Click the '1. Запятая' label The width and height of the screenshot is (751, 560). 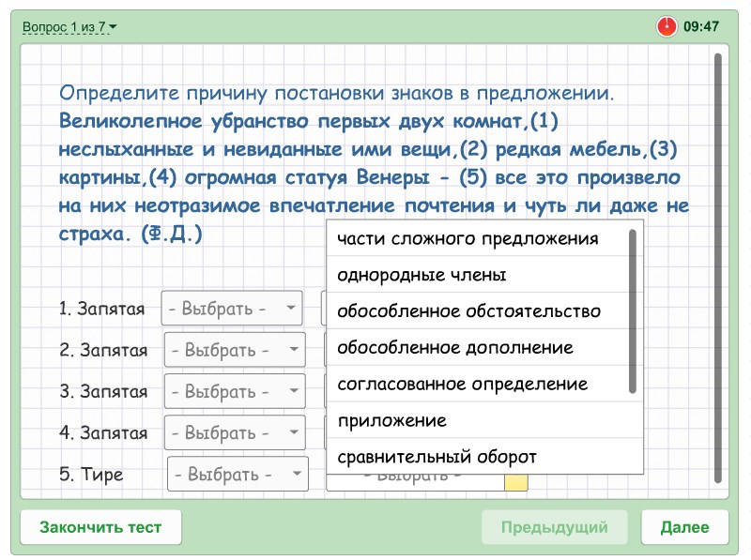pyautogui.click(x=101, y=309)
